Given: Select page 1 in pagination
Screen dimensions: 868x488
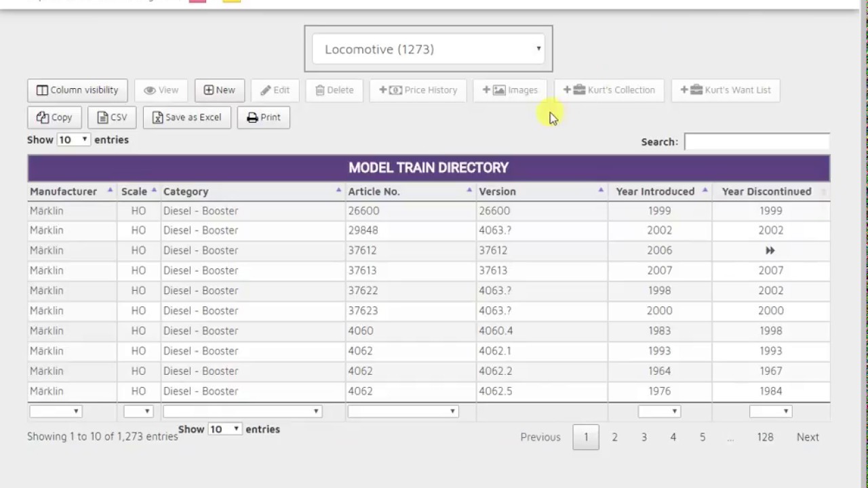Looking at the screenshot, I should [586, 437].
